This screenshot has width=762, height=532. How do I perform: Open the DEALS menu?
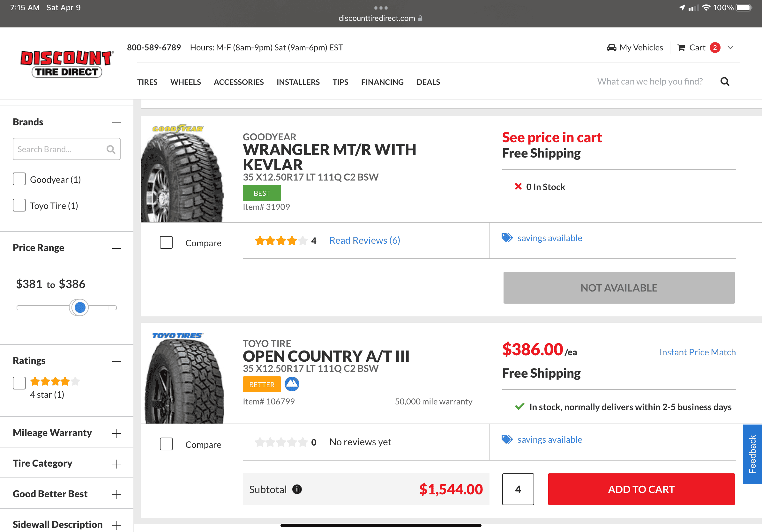[428, 82]
